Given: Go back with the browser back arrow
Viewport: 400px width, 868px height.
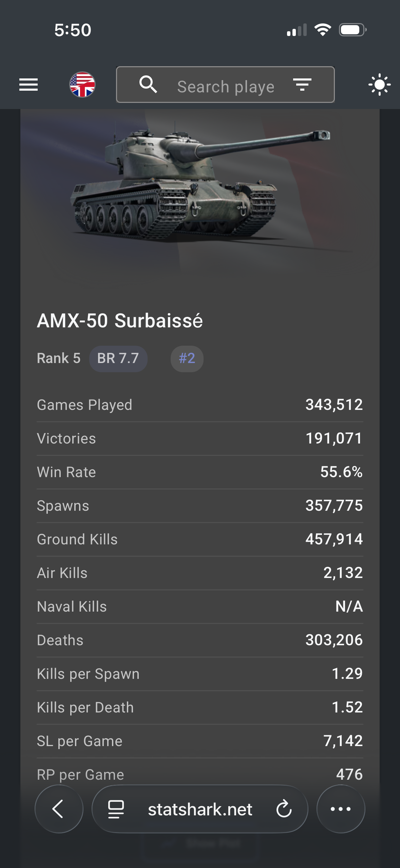Looking at the screenshot, I should [59, 809].
